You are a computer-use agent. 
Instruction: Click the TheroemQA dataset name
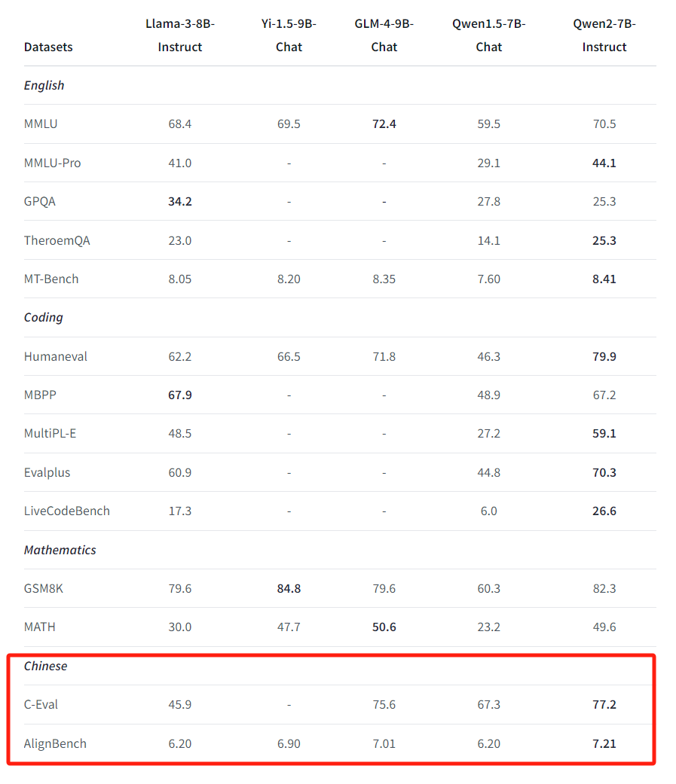point(57,240)
